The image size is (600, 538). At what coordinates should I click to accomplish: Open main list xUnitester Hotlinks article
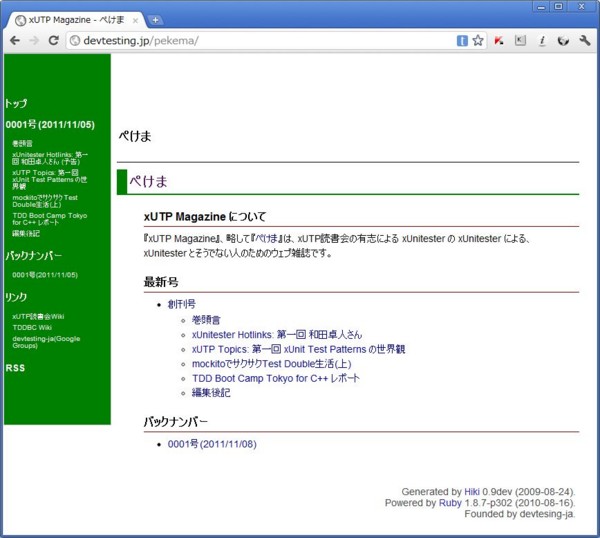(x=277, y=335)
